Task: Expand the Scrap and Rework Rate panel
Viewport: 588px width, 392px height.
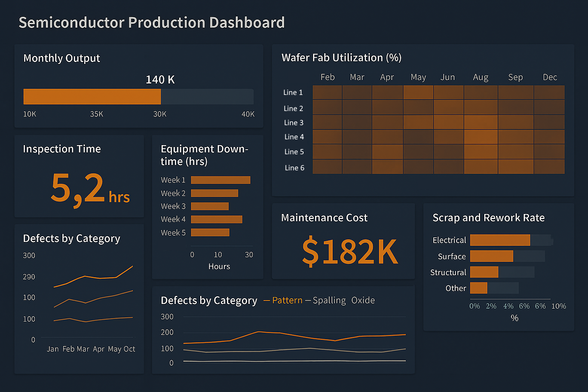Action: click(488, 217)
